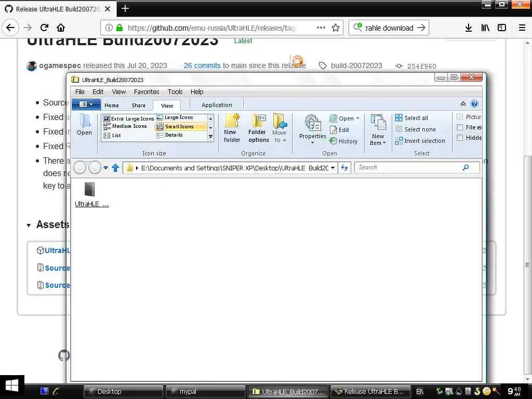
Task: Click the Explorer Search field
Action: [x=417, y=167]
